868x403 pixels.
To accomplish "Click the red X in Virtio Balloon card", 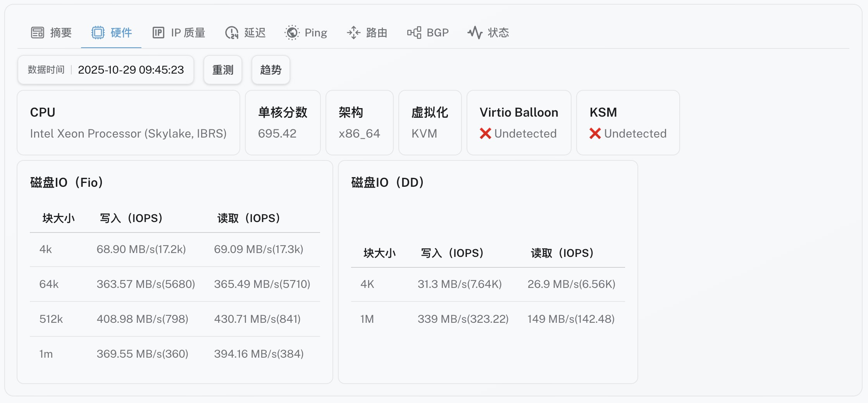I will click(485, 134).
